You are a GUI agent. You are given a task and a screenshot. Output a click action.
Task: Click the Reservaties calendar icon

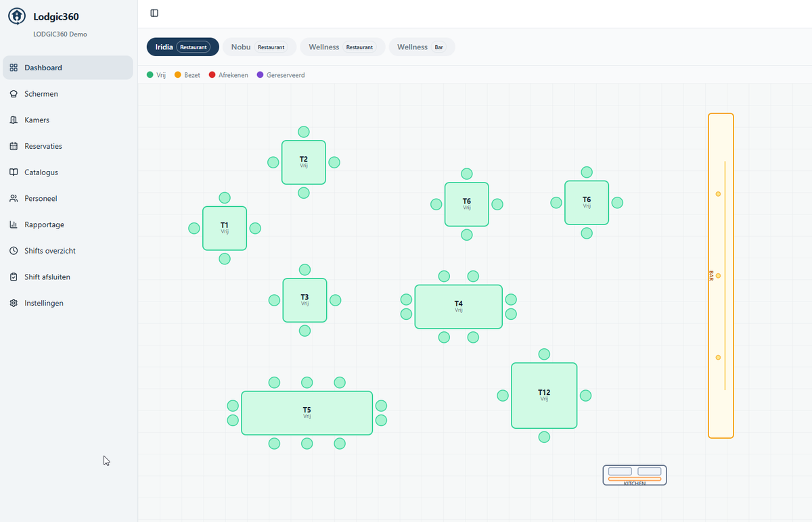(14, 146)
